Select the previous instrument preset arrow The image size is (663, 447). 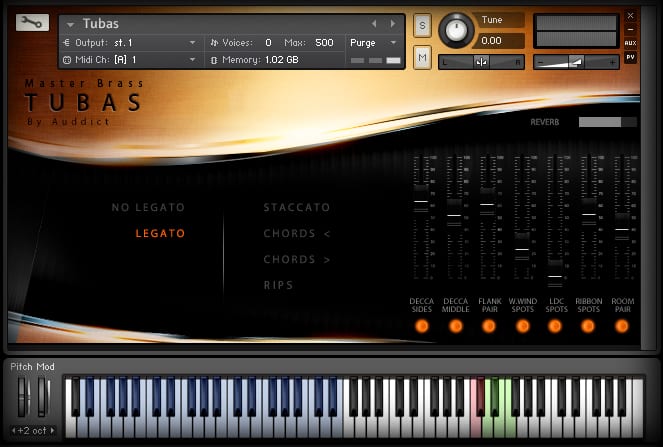tap(374, 23)
